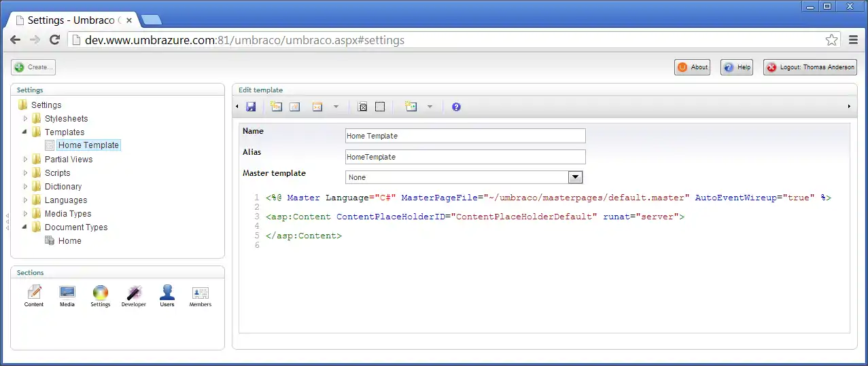
Task: Open the Settings section icon
Action: point(101,296)
